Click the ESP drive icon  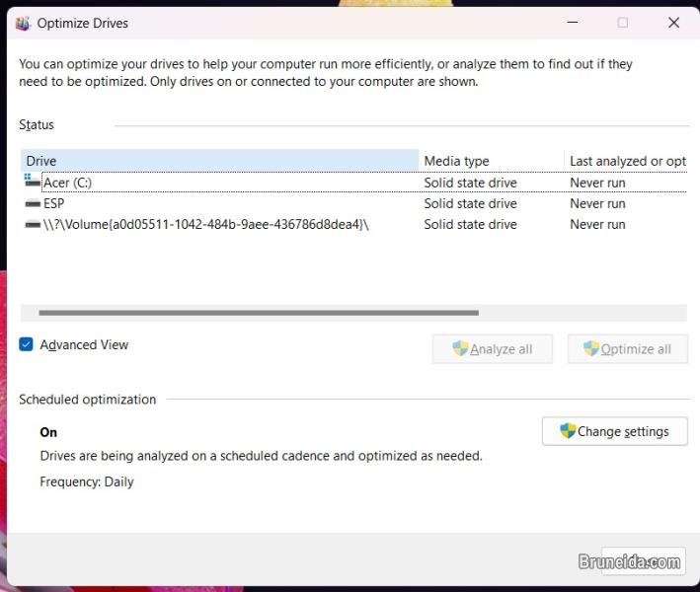click(33, 203)
